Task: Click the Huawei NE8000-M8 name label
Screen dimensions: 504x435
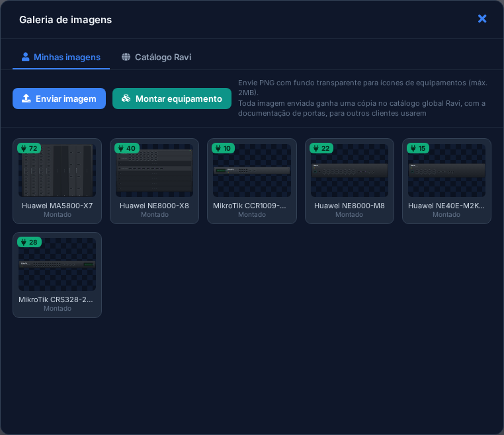Action: (x=349, y=206)
